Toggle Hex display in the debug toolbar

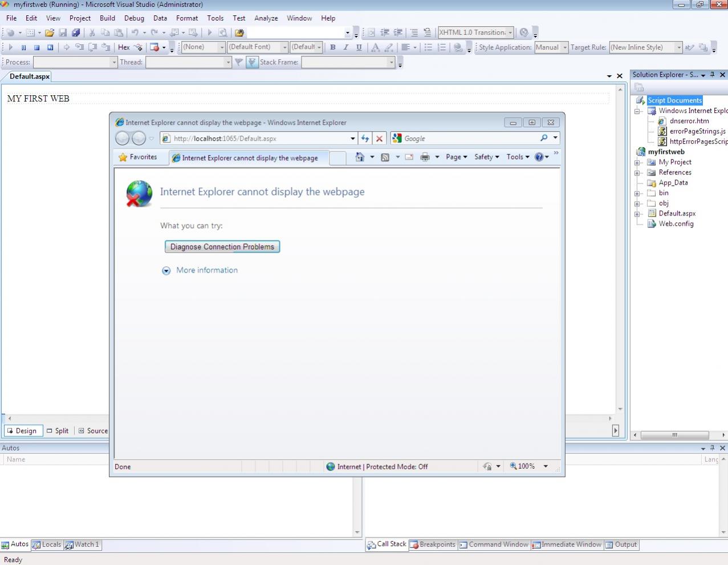tap(124, 47)
